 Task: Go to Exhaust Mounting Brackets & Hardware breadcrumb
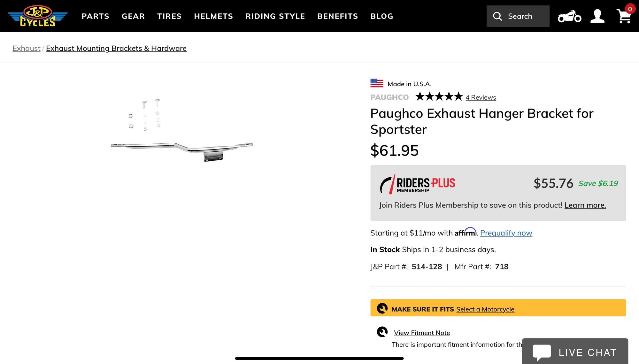click(x=116, y=48)
